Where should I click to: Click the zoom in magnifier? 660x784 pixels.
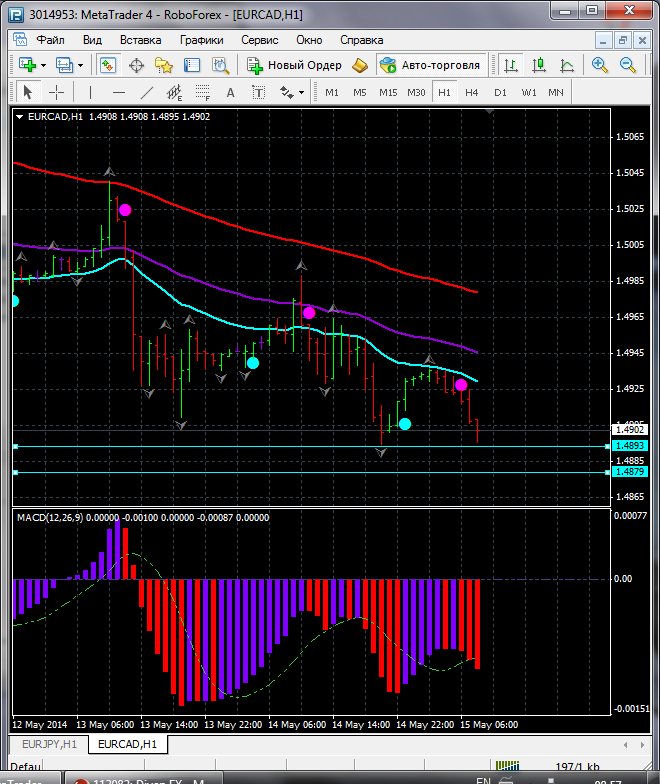[x=600, y=65]
